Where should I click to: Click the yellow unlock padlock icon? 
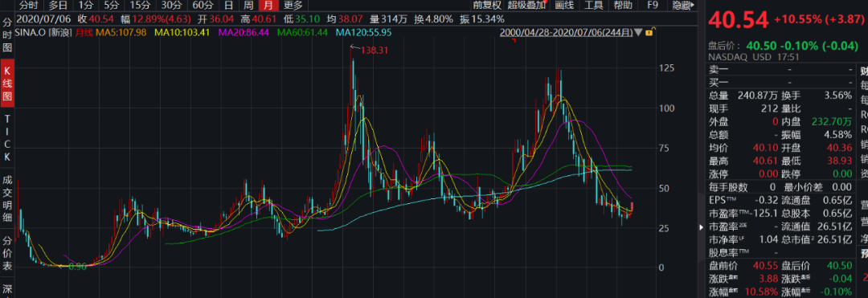pos(649,32)
